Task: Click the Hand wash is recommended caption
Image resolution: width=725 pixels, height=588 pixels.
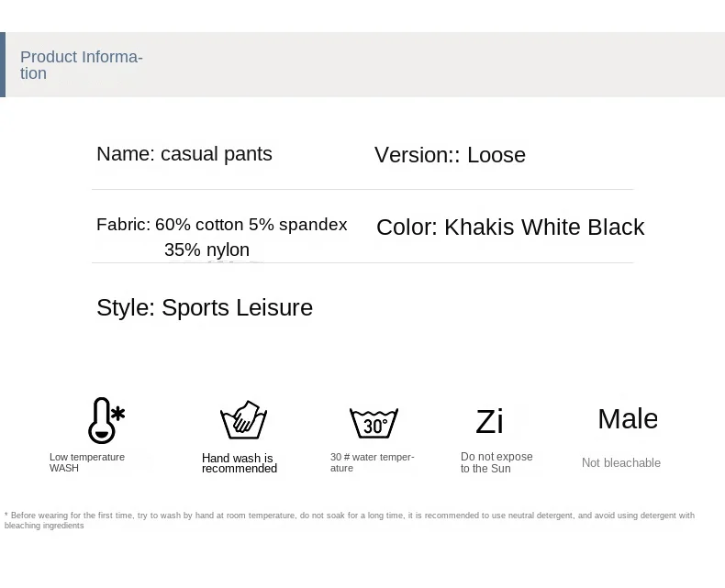Action: pos(239,463)
